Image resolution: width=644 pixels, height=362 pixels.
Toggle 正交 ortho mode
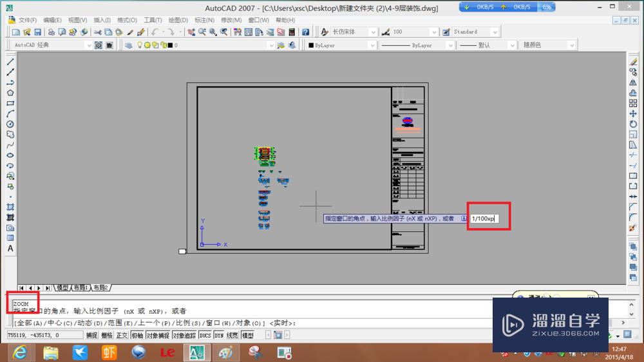(122, 336)
